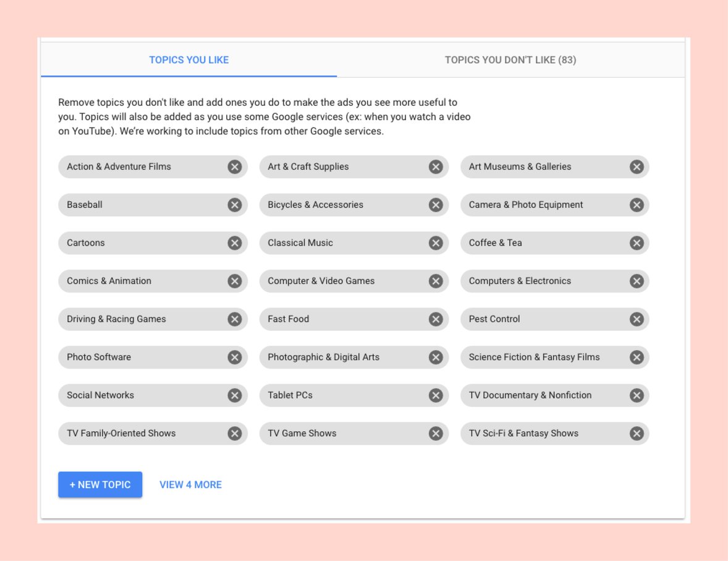Delete the TV Game Shows topic

436,434
